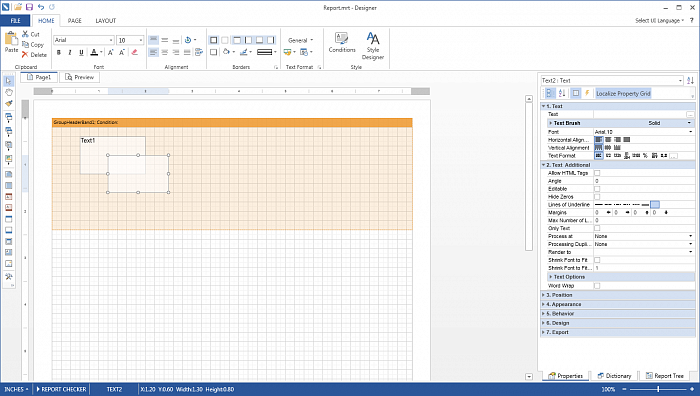Select the pointer tool in left toolbox
This screenshot has height=396, width=700.
(x=8, y=81)
